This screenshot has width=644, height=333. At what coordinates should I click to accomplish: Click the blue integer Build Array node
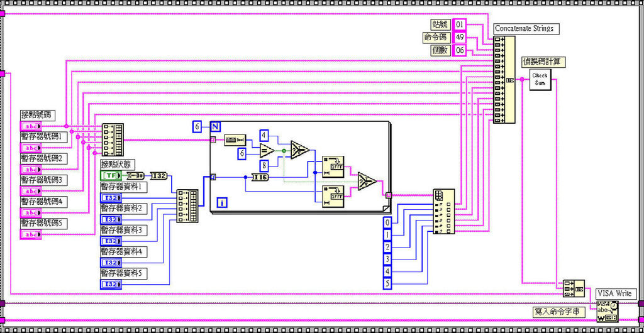tap(187, 206)
